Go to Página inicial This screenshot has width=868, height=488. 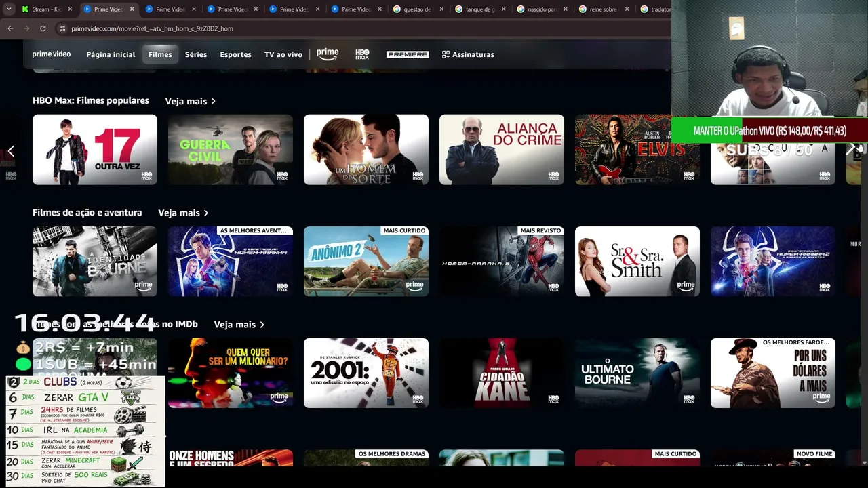pyautogui.click(x=111, y=54)
